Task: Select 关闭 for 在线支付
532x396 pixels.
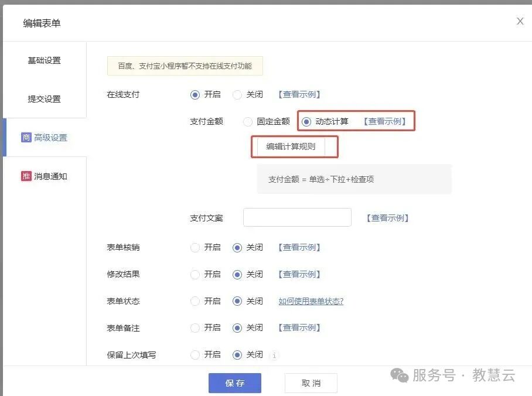Action: 237,94
